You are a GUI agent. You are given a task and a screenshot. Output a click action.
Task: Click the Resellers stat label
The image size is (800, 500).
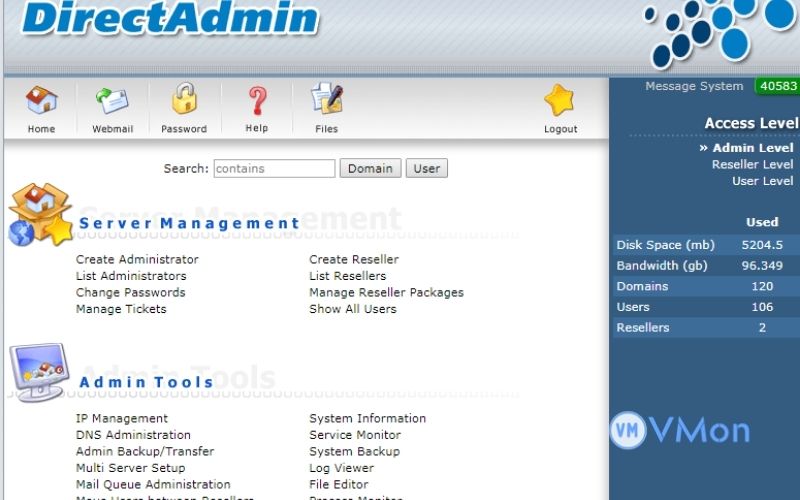642,328
